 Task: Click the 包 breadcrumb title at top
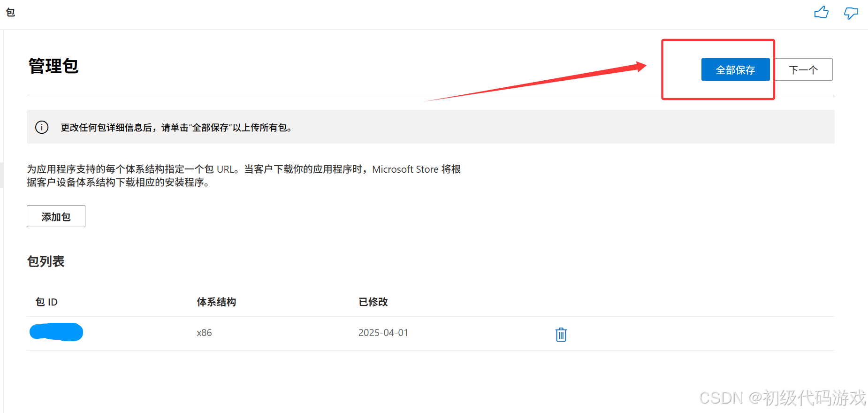coord(10,12)
